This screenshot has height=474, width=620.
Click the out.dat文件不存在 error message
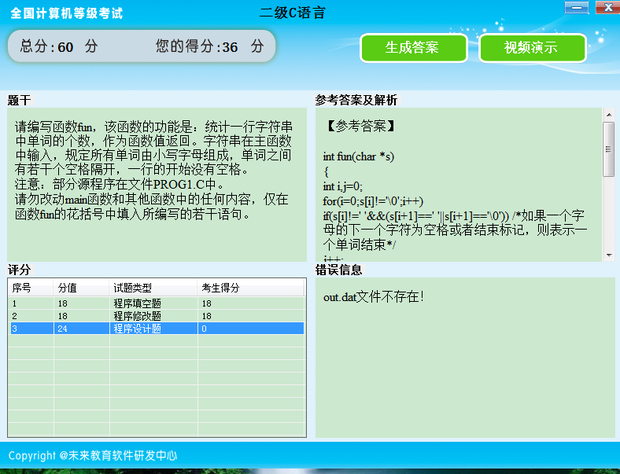point(374,296)
